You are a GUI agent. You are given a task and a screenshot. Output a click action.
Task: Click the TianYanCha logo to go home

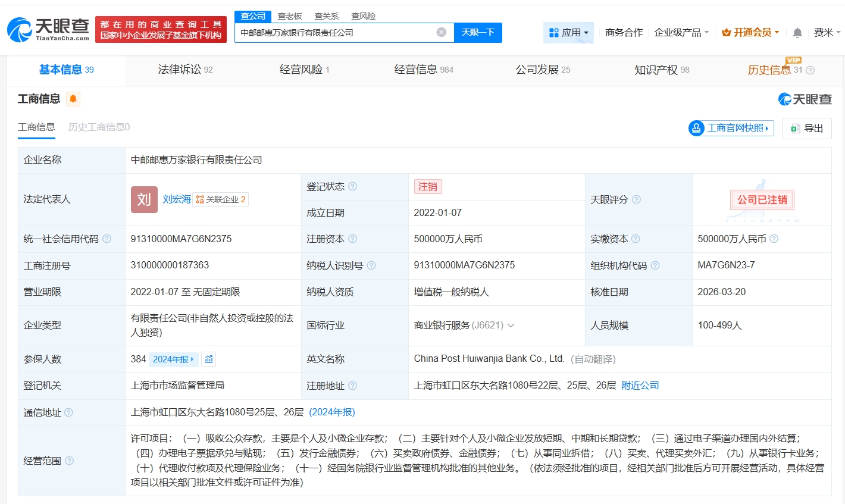(x=48, y=29)
